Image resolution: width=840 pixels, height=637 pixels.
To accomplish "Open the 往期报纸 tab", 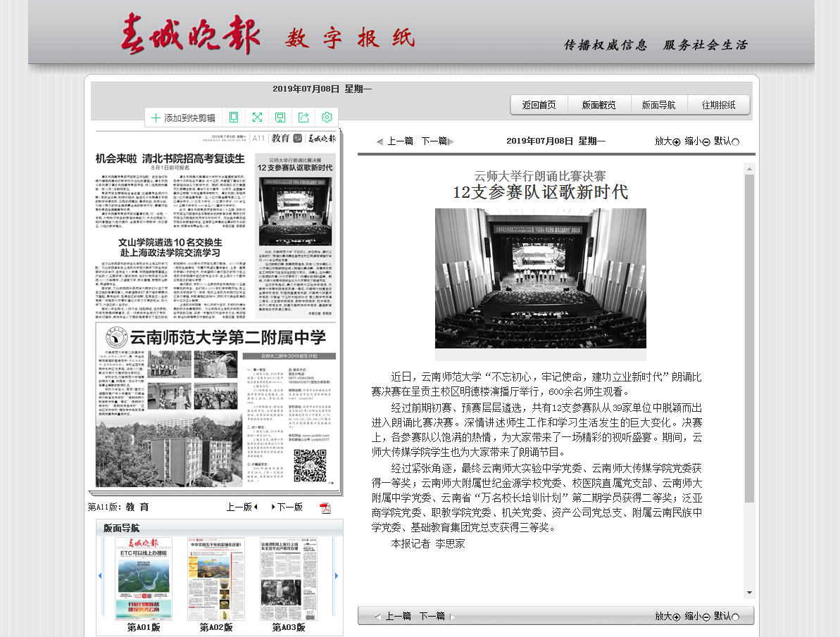I will (x=718, y=105).
